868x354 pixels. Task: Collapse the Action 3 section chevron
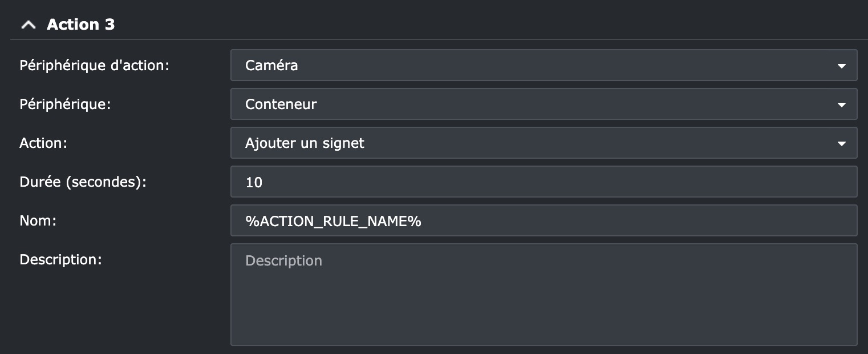(x=28, y=25)
